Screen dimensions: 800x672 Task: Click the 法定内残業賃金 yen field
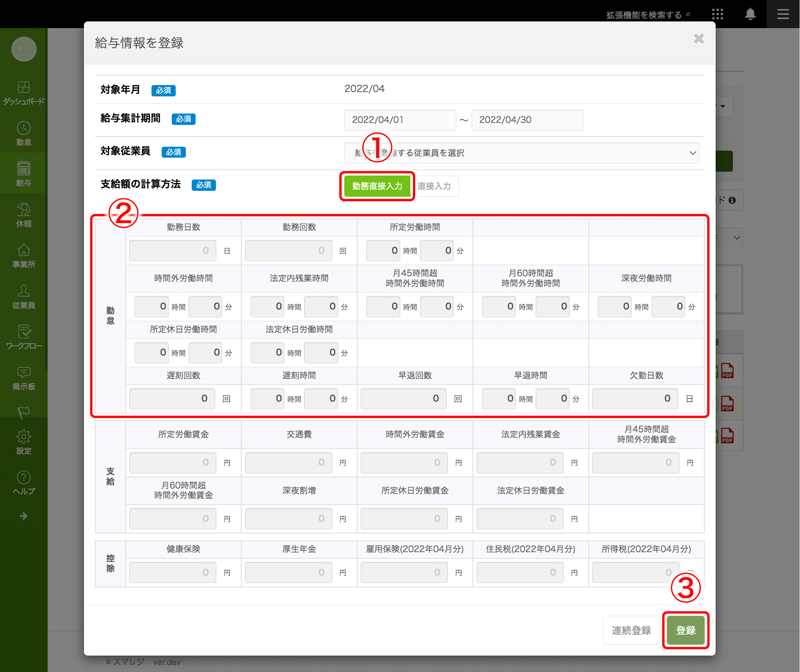pyautogui.click(x=520, y=463)
